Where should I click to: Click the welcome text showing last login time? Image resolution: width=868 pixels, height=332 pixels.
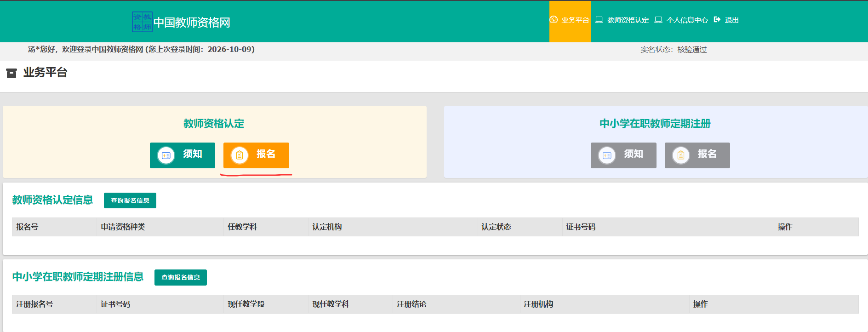pyautogui.click(x=141, y=49)
